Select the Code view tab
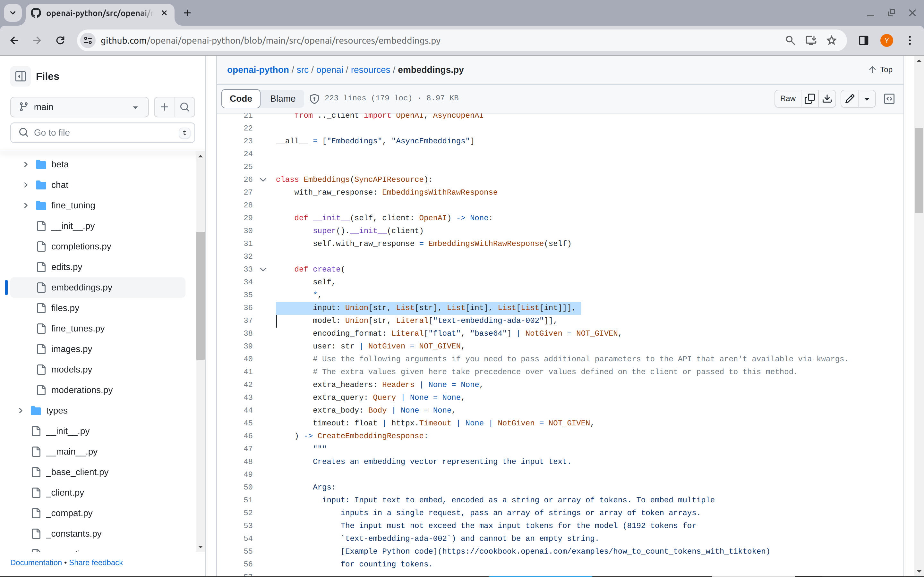924x577 pixels. (241, 99)
